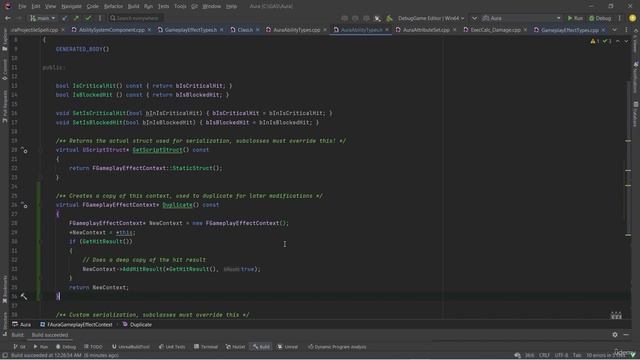Open the DebugGame Editor Win64 configuration dropdown
The width and height of the screenshot is (640, 360).
431,18
